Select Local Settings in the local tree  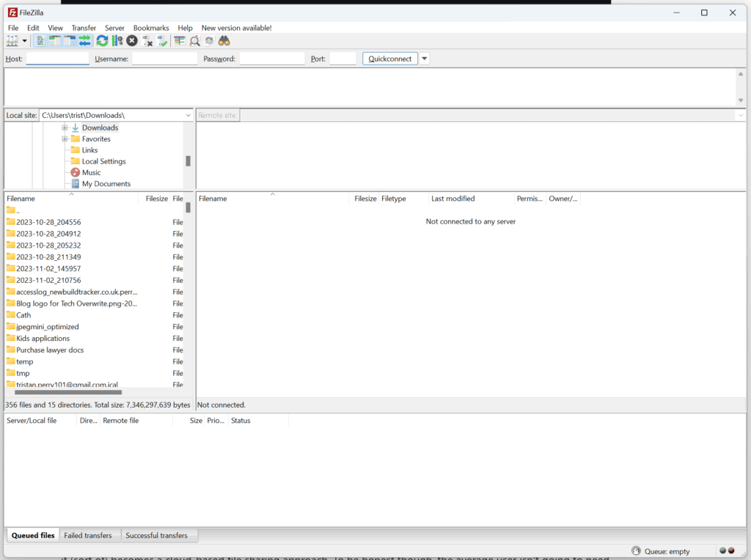pyautogui.click(x=103, y=161)
